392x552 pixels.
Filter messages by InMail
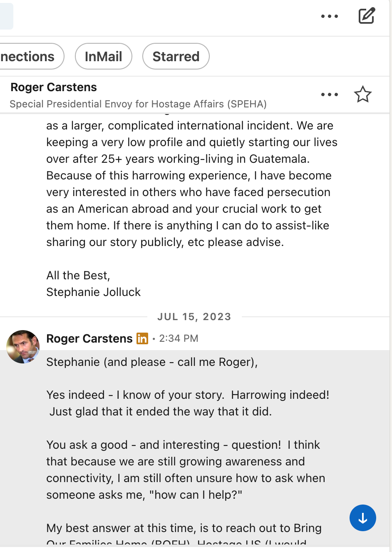click(x=103, y=56)
